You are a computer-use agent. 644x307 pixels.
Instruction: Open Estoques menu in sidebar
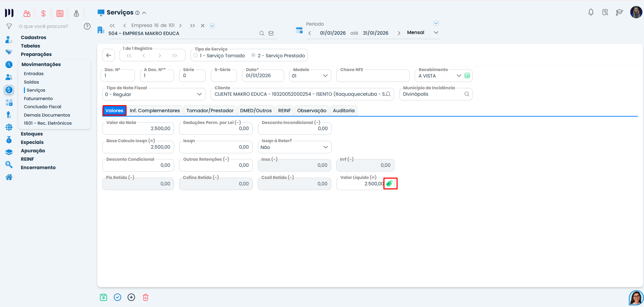[x=32, y=134]
